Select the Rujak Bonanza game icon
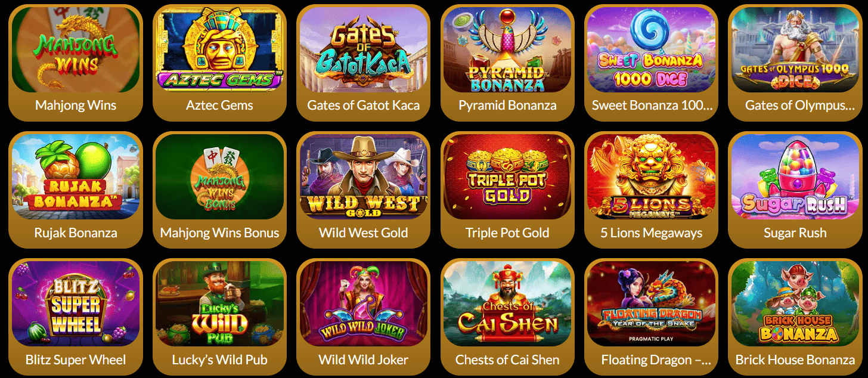 76,177
